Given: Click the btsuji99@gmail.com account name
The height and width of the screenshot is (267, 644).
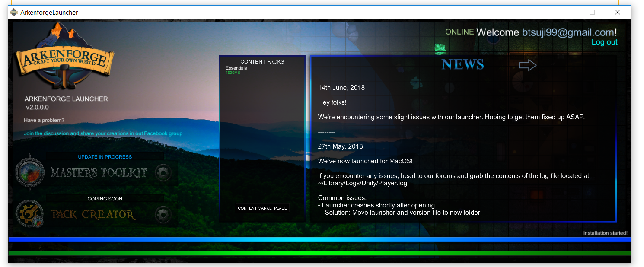Looking at the screenshot, I should pos(567,32).
